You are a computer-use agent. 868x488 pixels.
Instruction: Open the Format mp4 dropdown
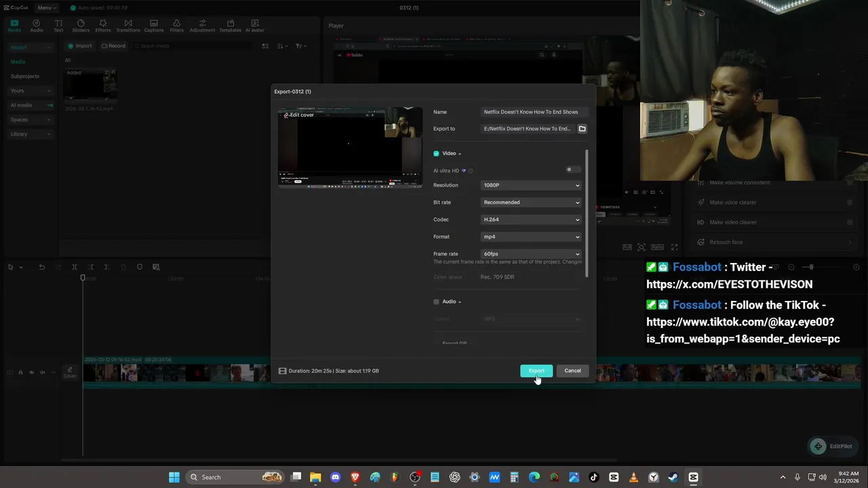click(532, 237)
